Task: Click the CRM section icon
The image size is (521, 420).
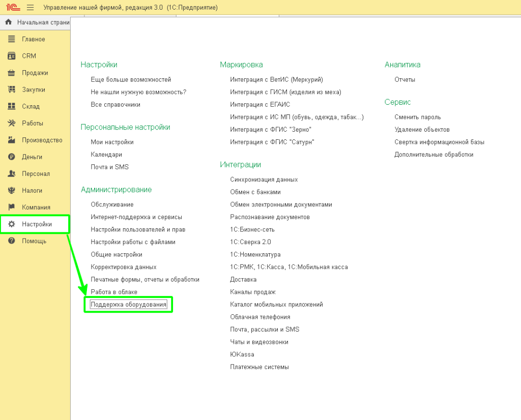Action: tap(11, 56)
